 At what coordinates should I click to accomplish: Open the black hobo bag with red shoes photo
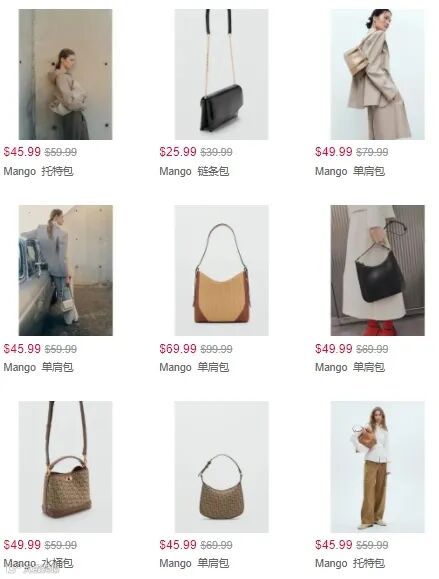click(x=377, y=270)
